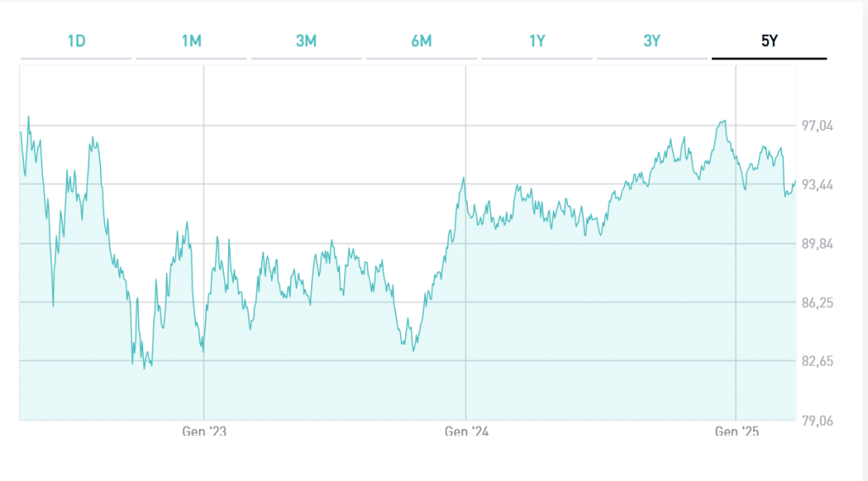Click the line's last data point at right end
The height and width of the screenshot is (481, 868).
point(795,182)
